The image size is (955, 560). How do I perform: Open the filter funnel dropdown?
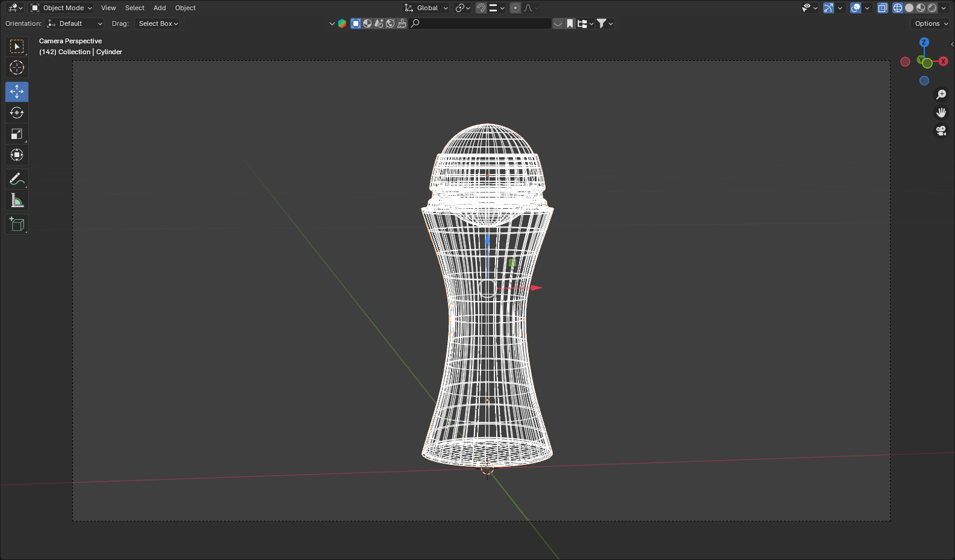pos(605,23)
